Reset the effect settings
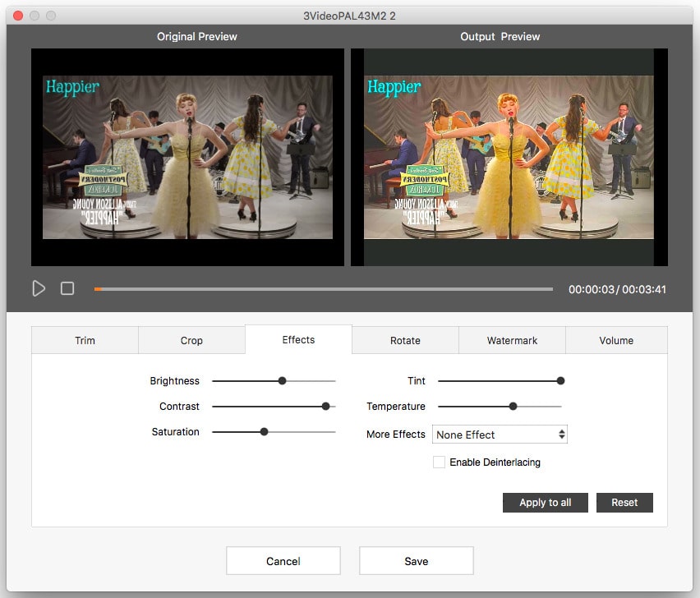The width and height of the screenshot is (700, 598). [624, 503]
